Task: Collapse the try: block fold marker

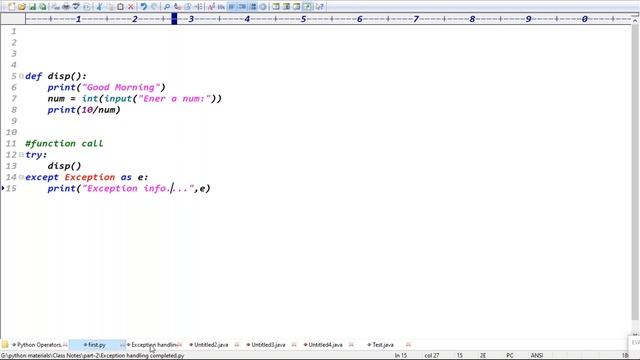Action: coord(21,155)
